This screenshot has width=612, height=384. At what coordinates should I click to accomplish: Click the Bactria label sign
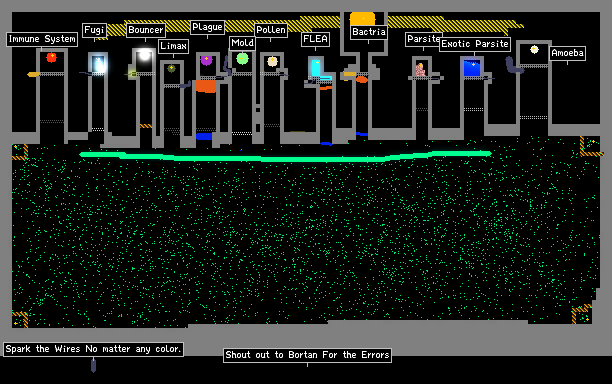(x=369, y=32)
